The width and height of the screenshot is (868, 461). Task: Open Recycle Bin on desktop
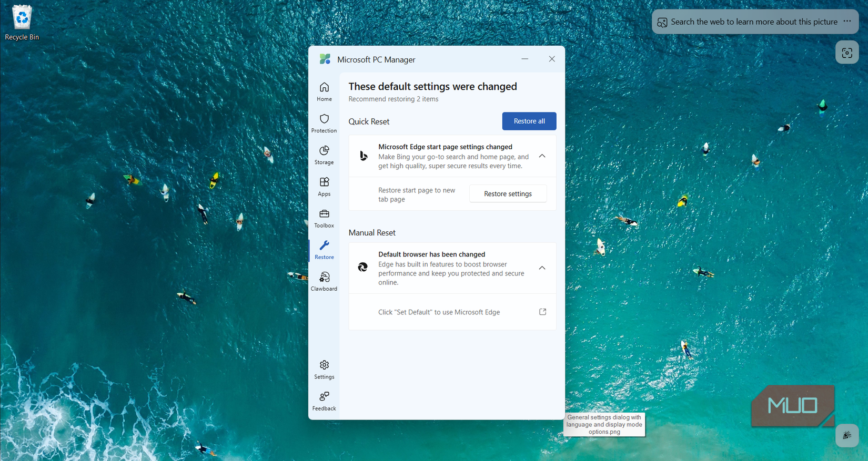point(22,22)
